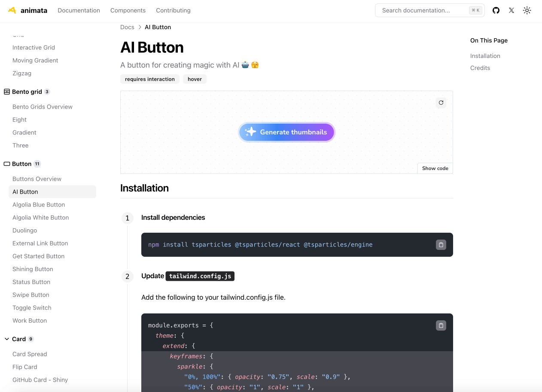Image resolution: width=542 pixels, height=392 pixels.
Task: Click the animata logo icon
Action: [12, 10]
